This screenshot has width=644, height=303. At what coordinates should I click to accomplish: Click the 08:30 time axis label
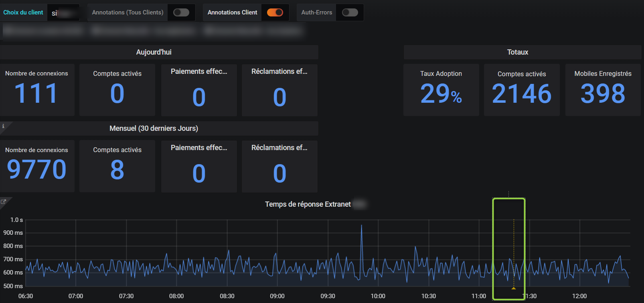click(227, 296)
